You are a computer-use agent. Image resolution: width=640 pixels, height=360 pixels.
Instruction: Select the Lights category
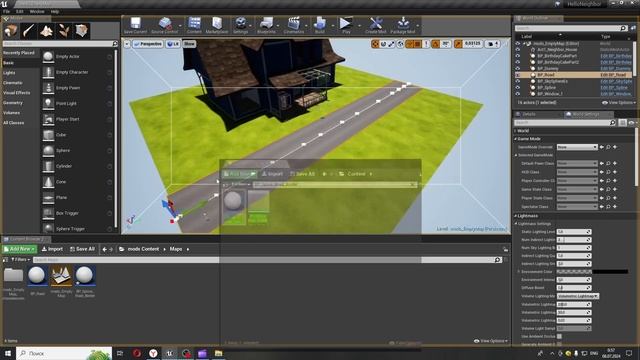click(x=9, y=73)
